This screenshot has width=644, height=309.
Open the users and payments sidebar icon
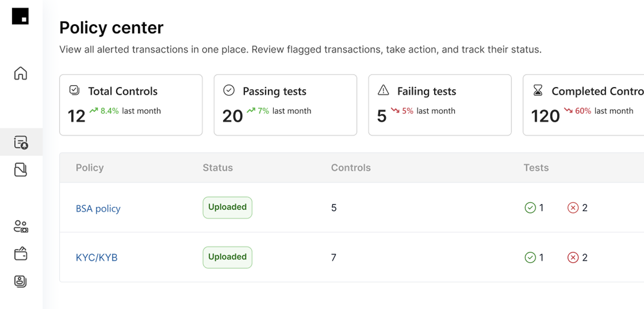pos(21,226)
